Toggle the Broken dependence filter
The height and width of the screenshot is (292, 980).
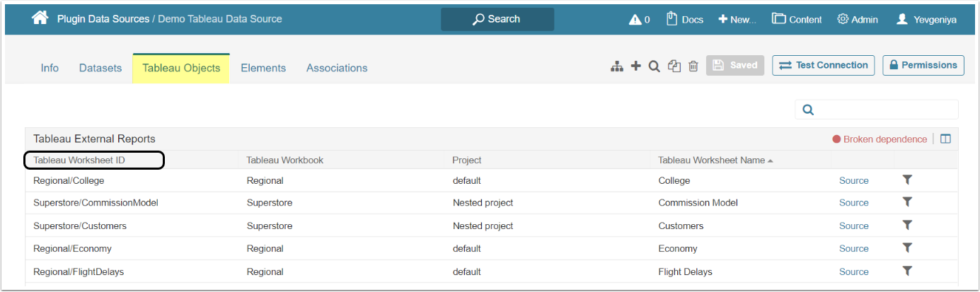tap(880, 139)
